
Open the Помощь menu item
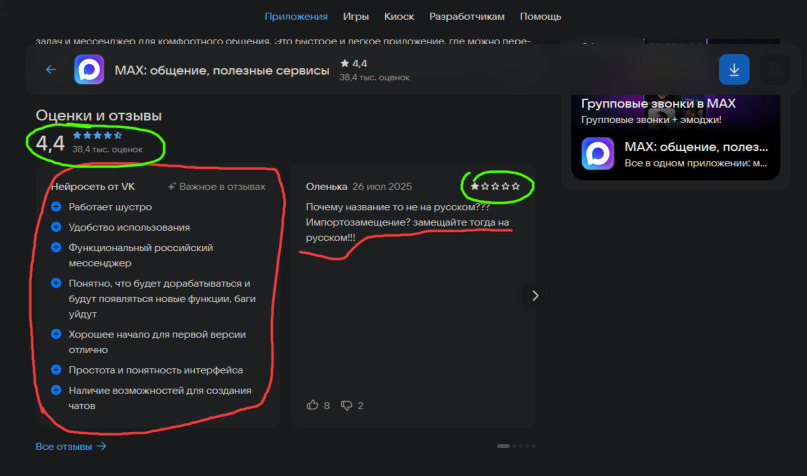(540, 16)
